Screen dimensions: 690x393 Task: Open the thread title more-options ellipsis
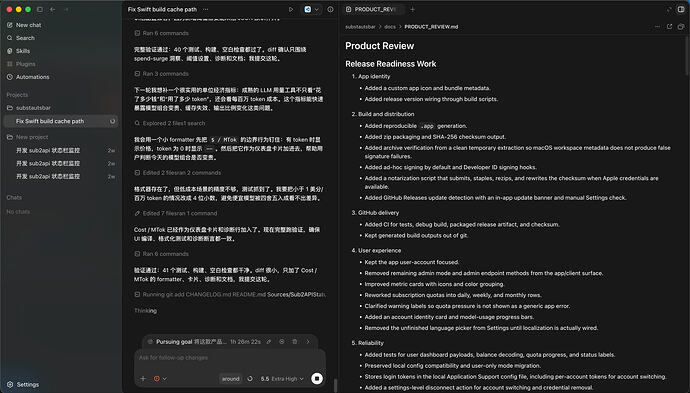206,9
